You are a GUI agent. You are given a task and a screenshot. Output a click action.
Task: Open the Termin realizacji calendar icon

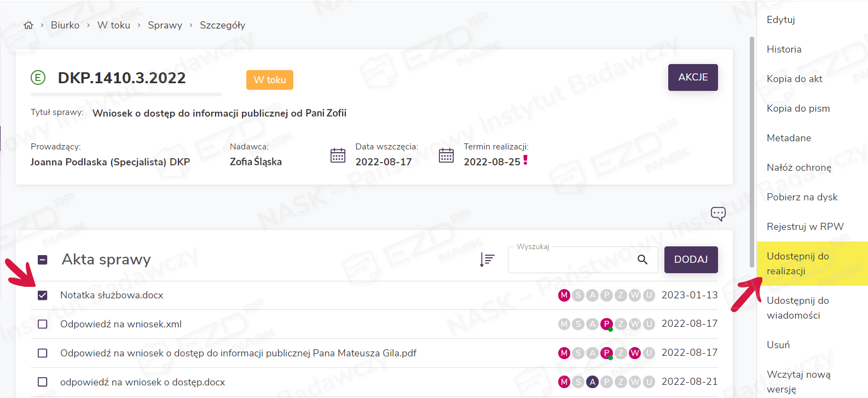tap(446, 155)
